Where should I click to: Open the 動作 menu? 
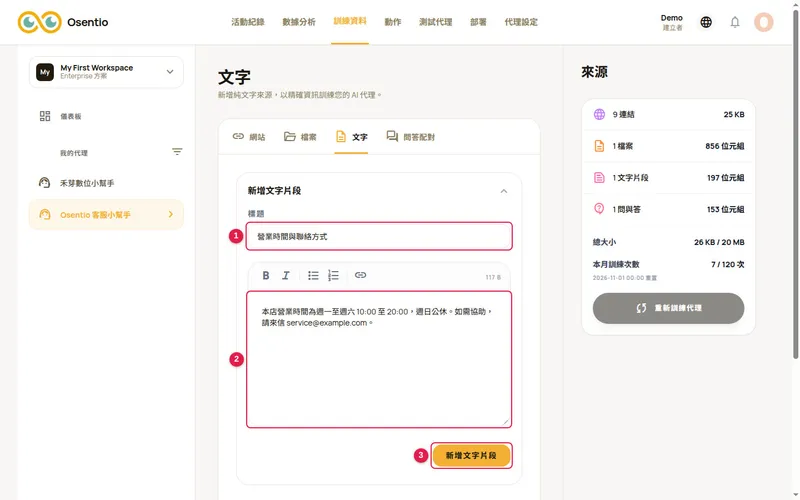pos(393,22)
